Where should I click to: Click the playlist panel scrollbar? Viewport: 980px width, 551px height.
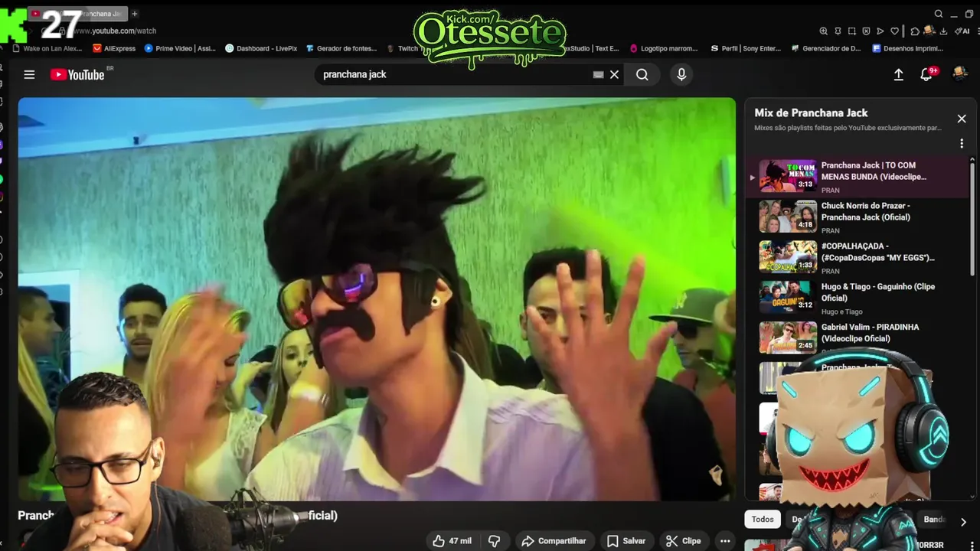(972, 218)
